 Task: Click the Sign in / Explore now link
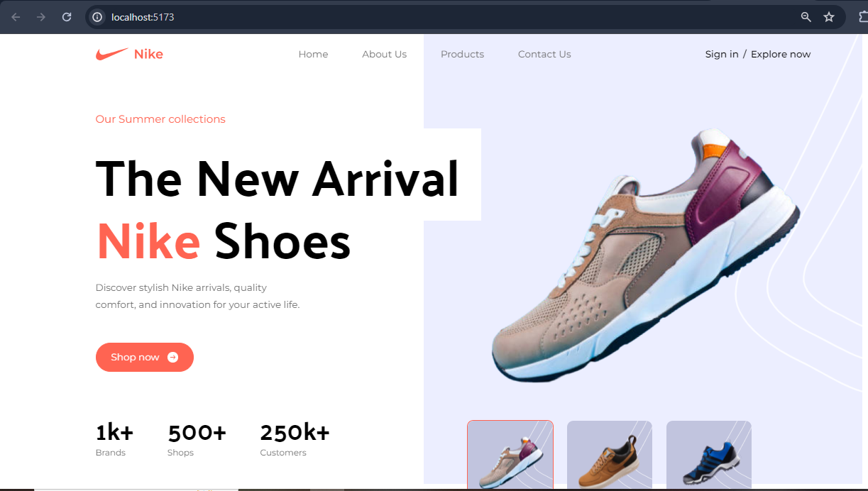click(x=758, y=54)
